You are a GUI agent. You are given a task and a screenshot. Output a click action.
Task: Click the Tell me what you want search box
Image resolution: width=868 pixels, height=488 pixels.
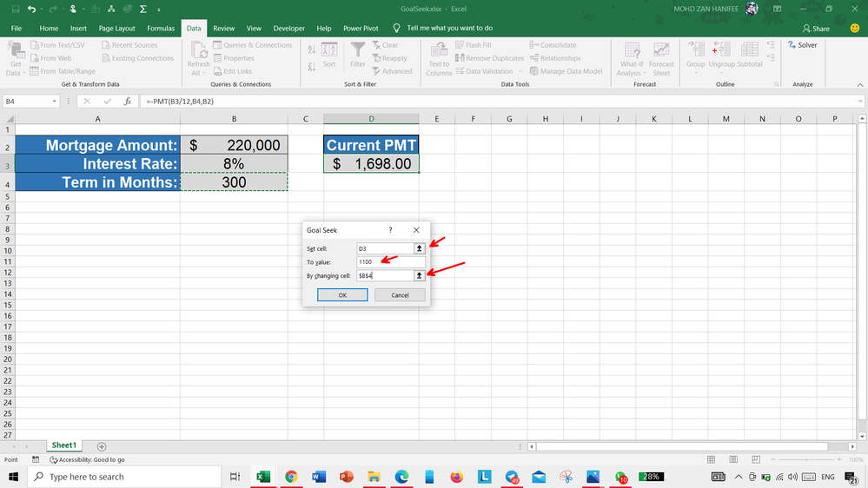(x=449, y=28)
